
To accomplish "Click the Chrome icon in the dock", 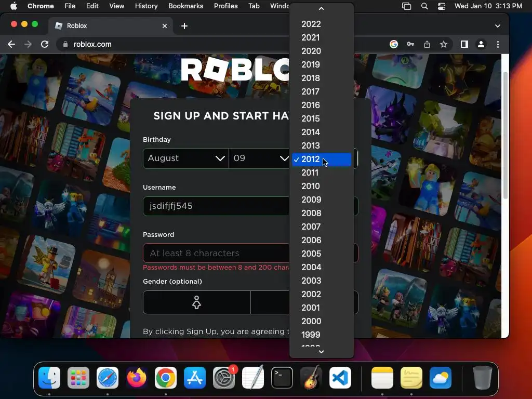I will [x=166, y=378].
